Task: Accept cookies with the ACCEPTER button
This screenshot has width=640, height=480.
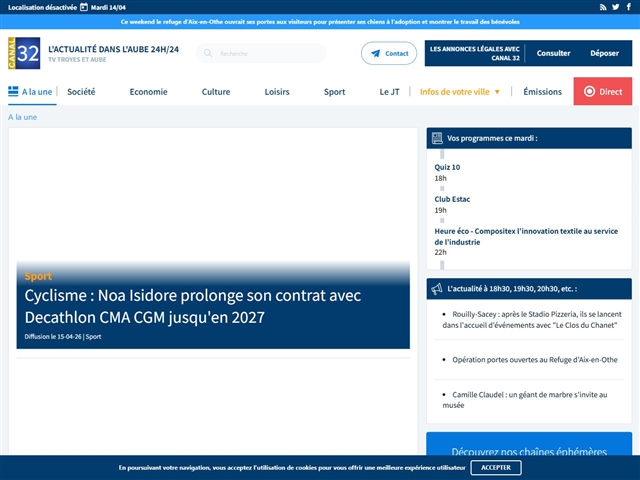Action: [496, 467]
